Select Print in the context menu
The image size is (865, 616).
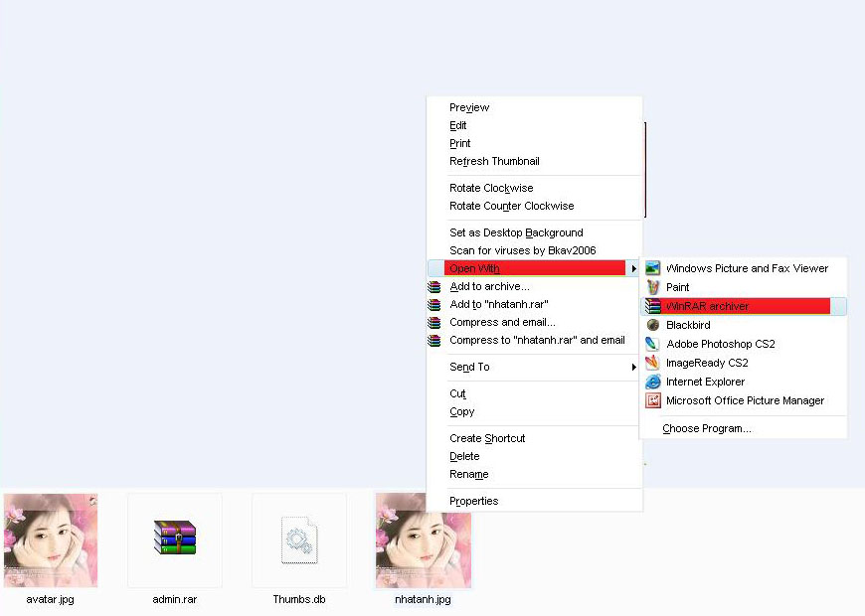(535, 143)
